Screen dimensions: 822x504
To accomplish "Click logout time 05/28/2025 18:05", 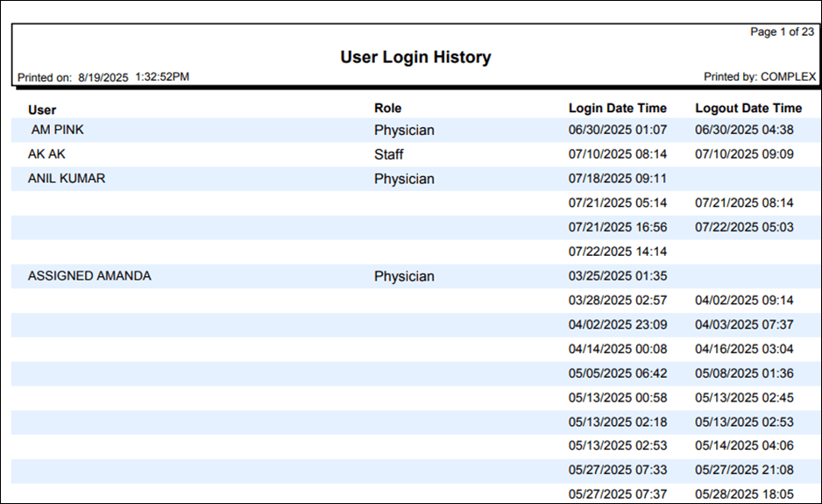I will pos(744,494).
